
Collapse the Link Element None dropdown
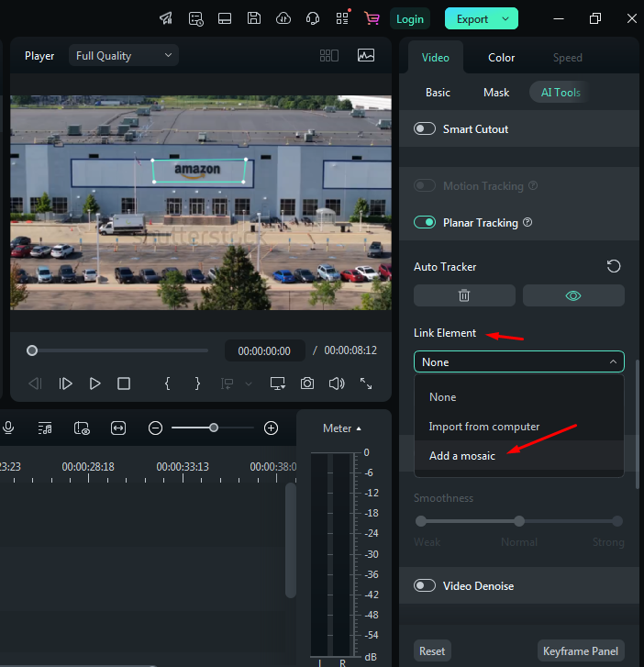pyautogui.click(x=519, y=362)
